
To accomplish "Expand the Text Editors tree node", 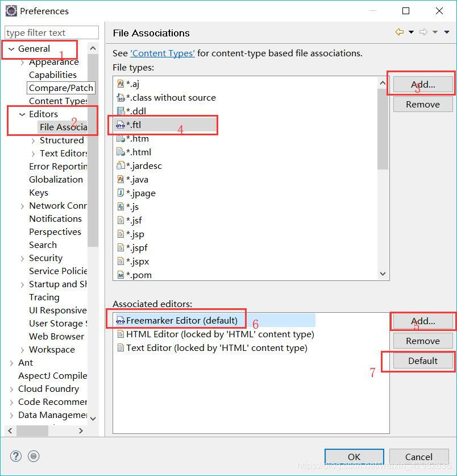I will 33,154.
